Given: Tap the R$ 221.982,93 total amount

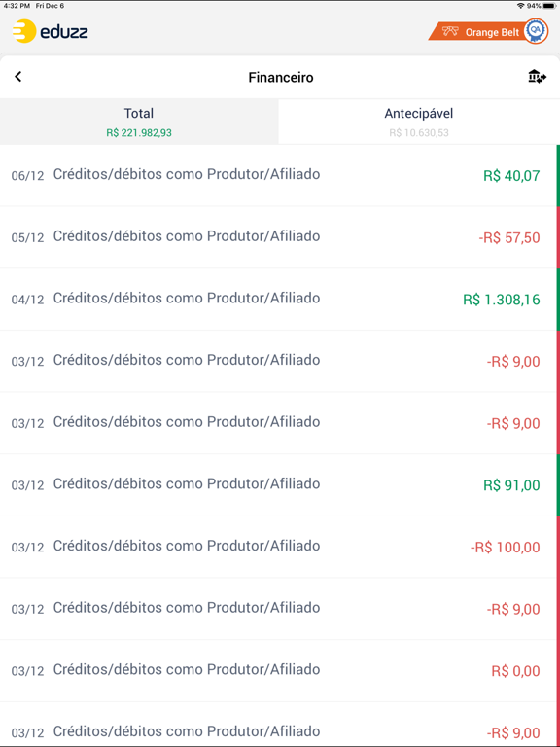Looking at the screenshot, I should (x=139, y=133).
